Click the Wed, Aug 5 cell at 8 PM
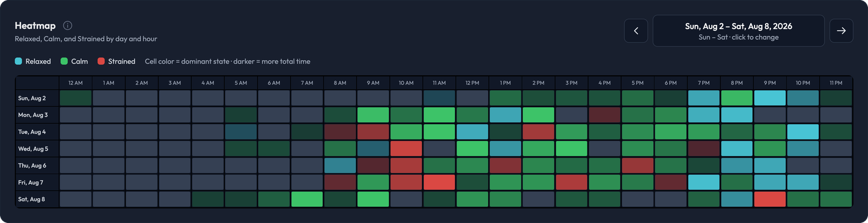This screenshot has height=223, width=868. (737, 149)
